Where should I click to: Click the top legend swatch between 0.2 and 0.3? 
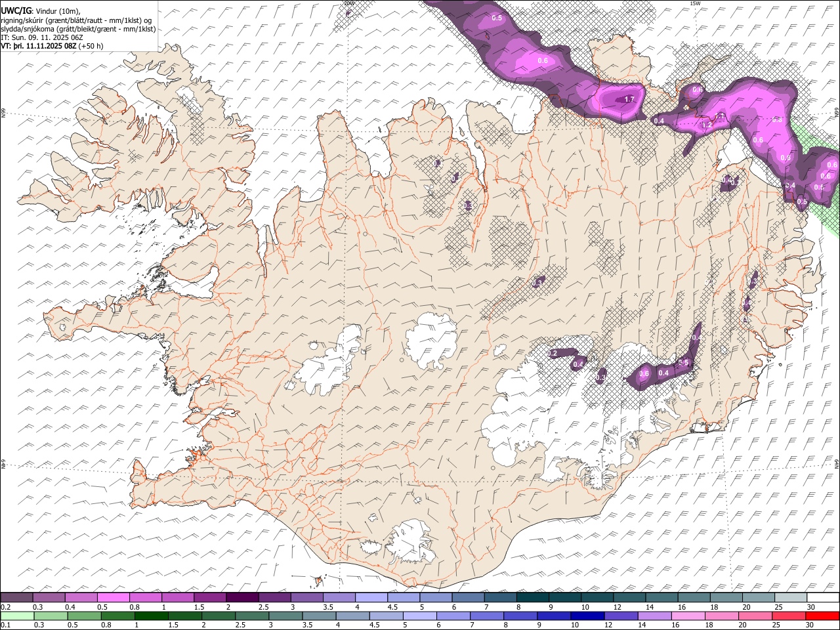(x=18, y=597)
